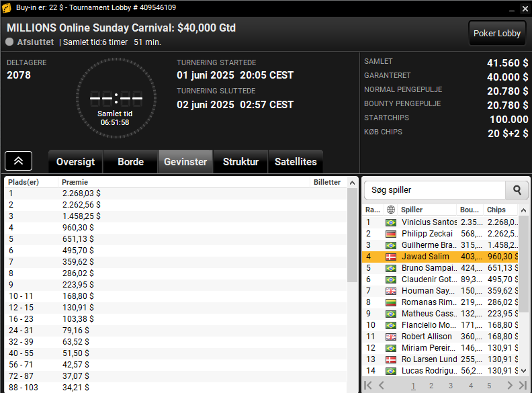
Task: Click the globe country column header icon
Action: (391, 210)
